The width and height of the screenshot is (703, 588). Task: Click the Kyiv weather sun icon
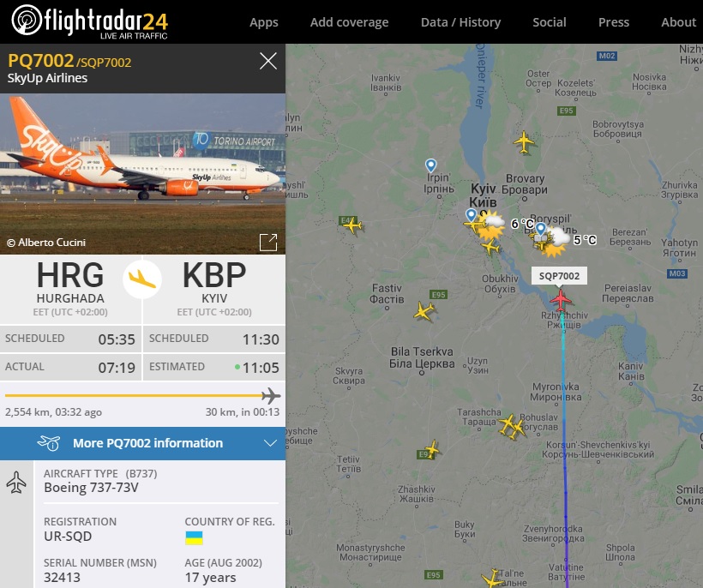(490, 225)
